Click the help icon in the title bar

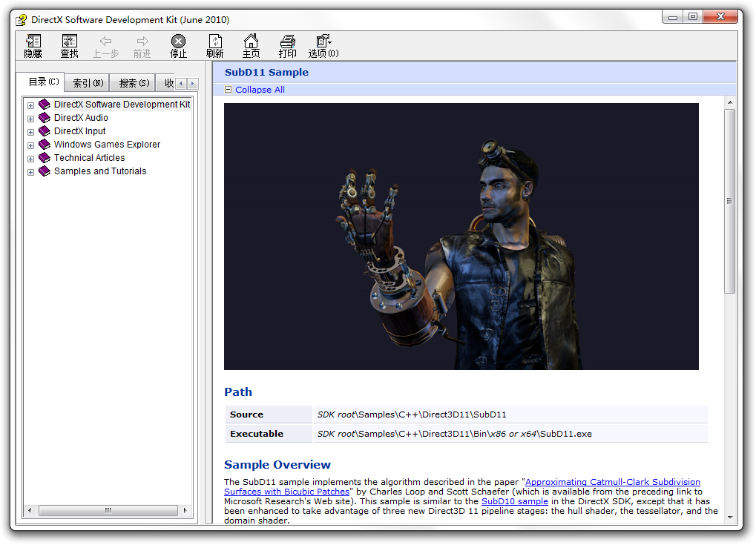click(21, 20)
